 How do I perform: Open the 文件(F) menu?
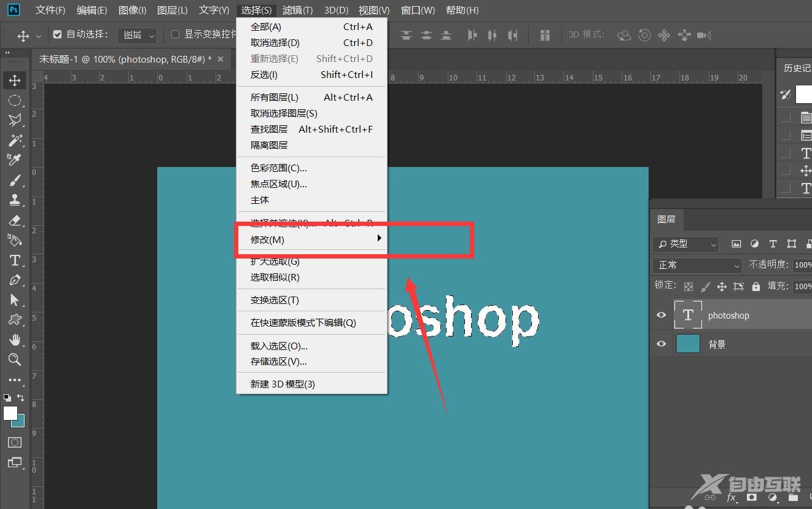point(50,10)
